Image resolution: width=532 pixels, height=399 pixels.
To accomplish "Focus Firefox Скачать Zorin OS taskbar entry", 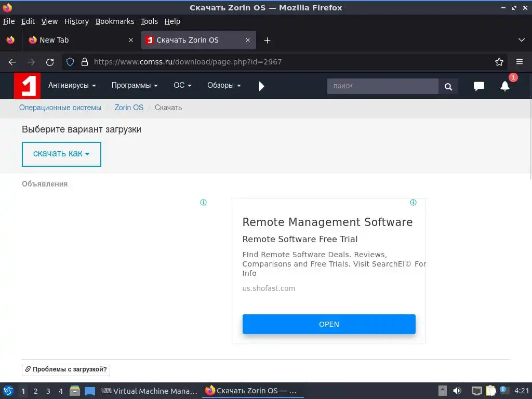I will [x=253, y=391].
